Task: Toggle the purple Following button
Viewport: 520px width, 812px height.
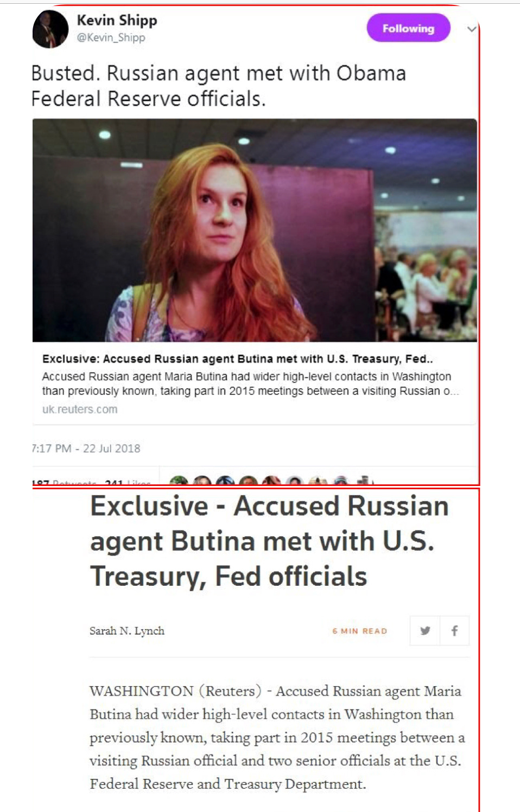Action: [x=408, y=28]
